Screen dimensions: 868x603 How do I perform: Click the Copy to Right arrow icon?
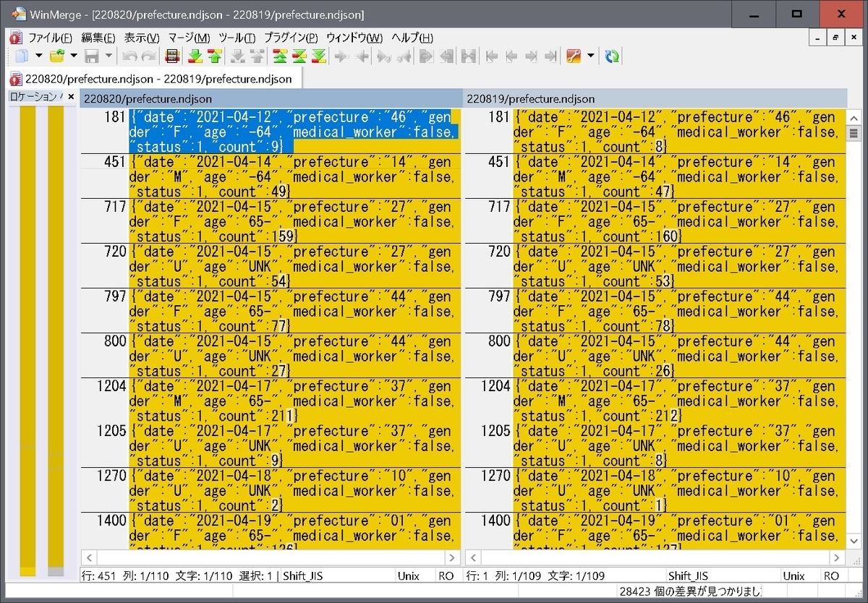342,56
